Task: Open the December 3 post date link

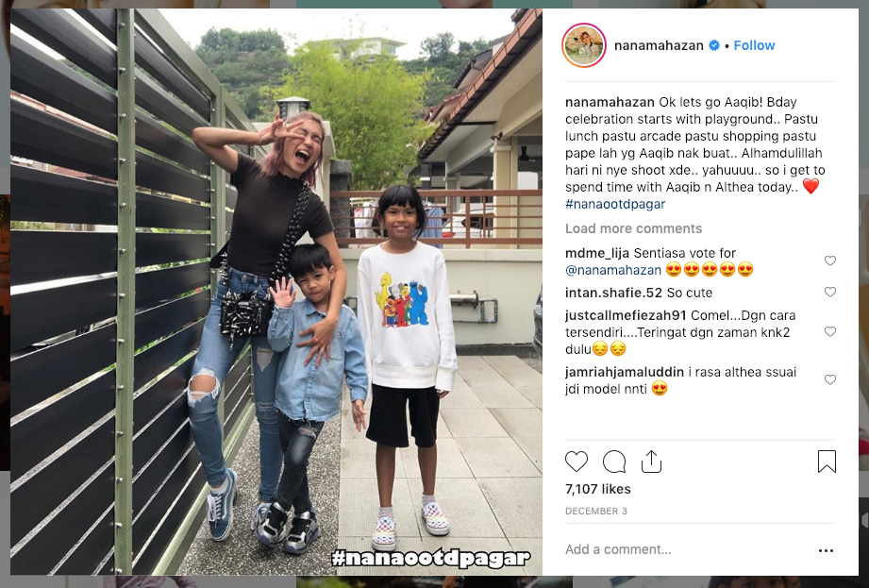Action: 596,511
